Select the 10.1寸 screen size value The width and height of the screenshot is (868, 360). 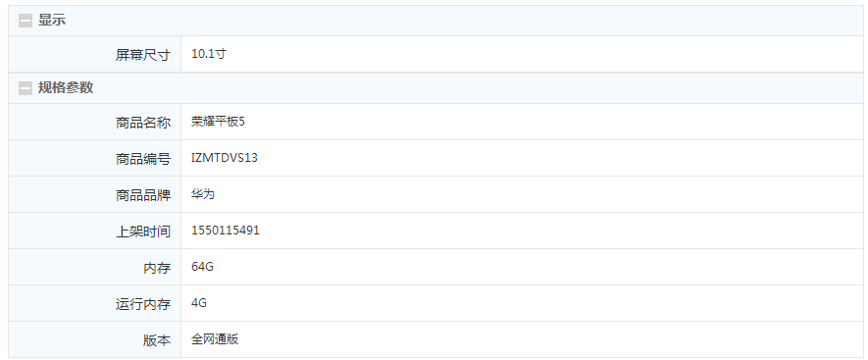click(209, 54)
